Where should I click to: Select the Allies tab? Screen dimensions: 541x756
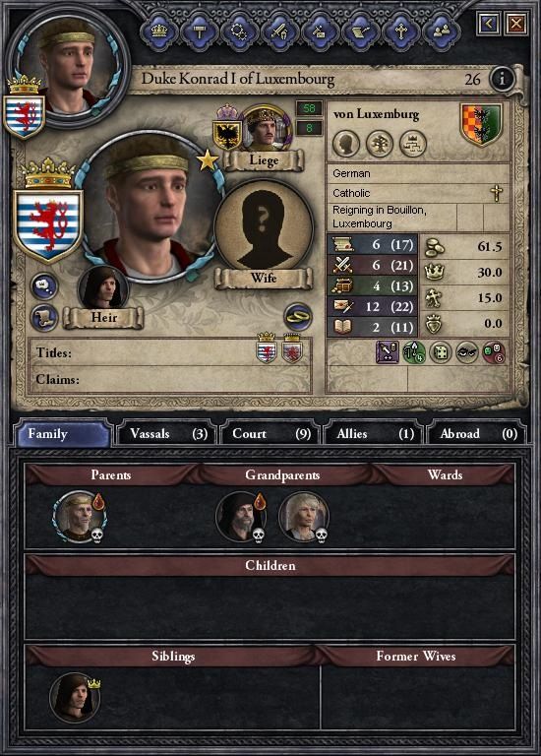tap(374, 433)
